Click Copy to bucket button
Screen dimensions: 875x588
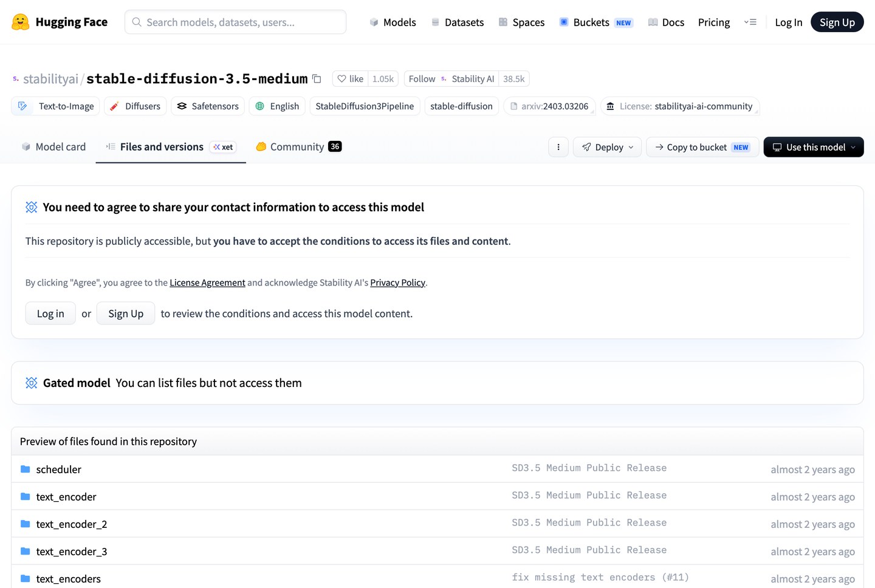tap(702, 147)
